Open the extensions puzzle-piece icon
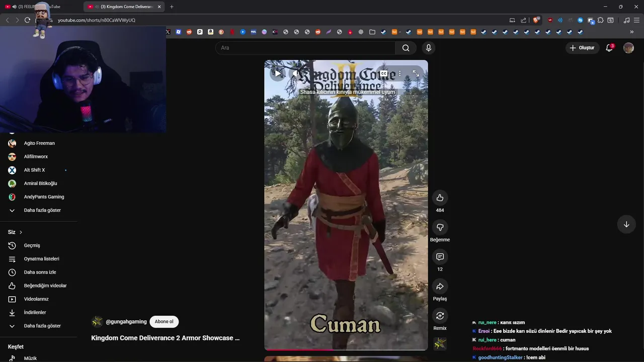The width and height of the screenshot is (644, 362). [x=600, y=20]
